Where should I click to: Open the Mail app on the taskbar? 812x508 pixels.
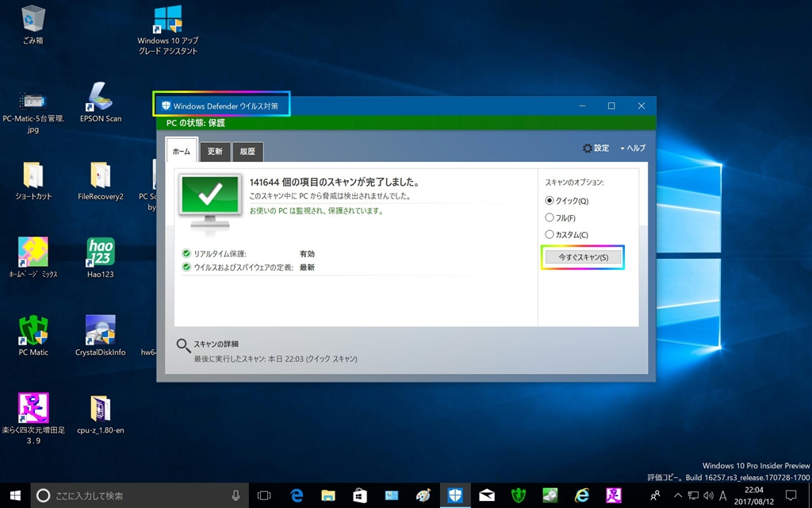(x=487, y=495)
